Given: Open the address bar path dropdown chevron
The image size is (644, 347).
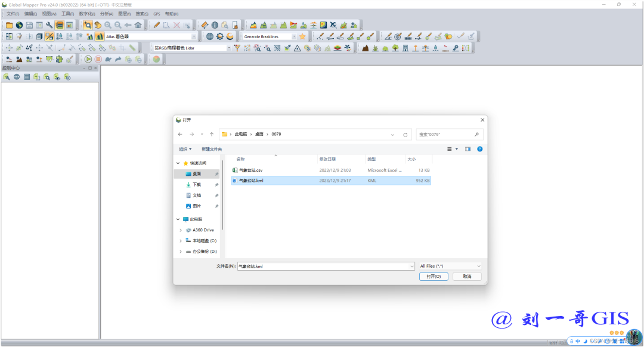Looking at the screenshot, I should (x=392, y=135).
